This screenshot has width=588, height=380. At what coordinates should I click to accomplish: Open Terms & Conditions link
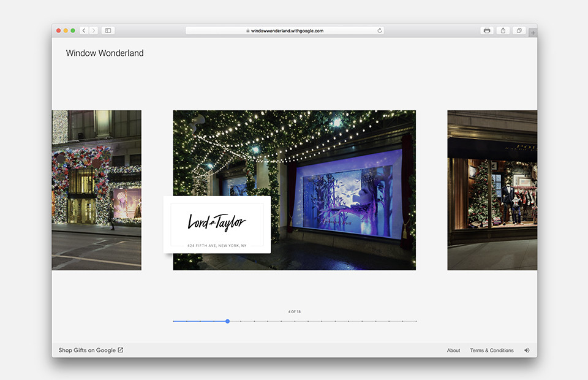point(492,351)
